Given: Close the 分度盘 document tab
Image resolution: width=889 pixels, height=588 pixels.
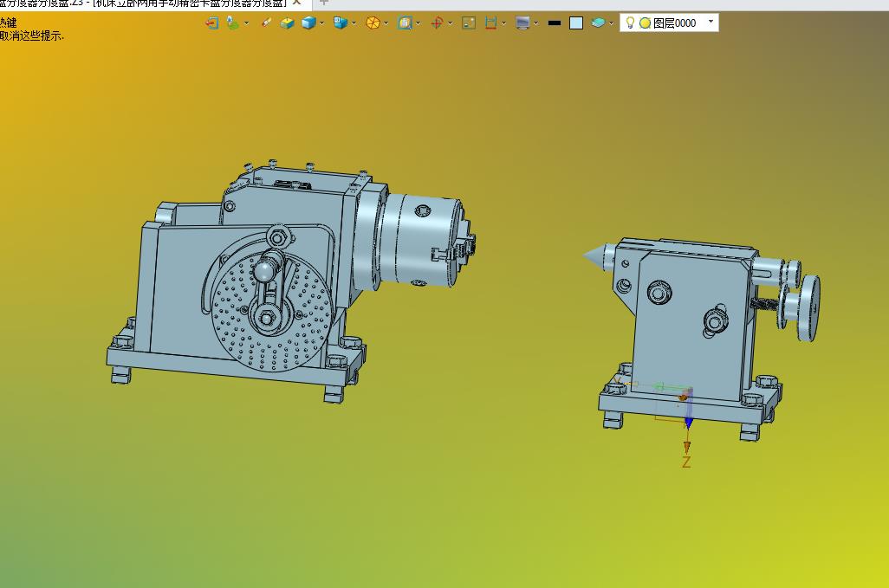Looking at the screenshot, I should point(296,3).
